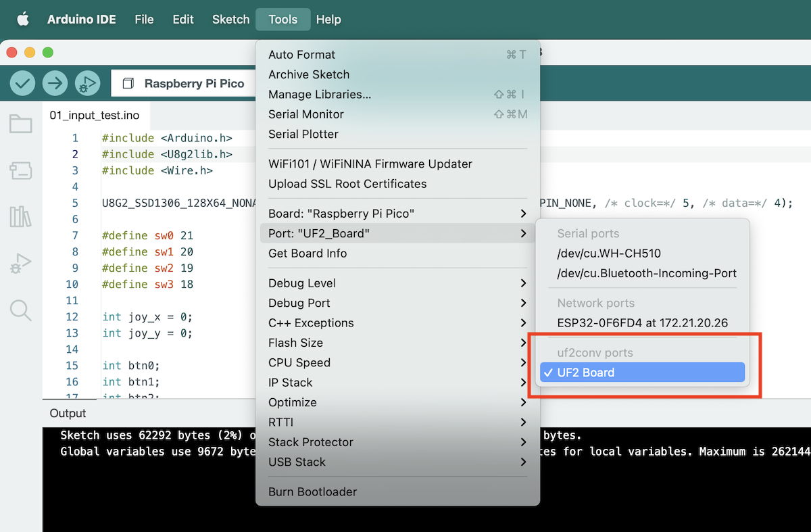The width and height of the screenshot is (811, 532).
Task: Close the window with the red button
Action: pyautogui.click(x=11, y=52)
